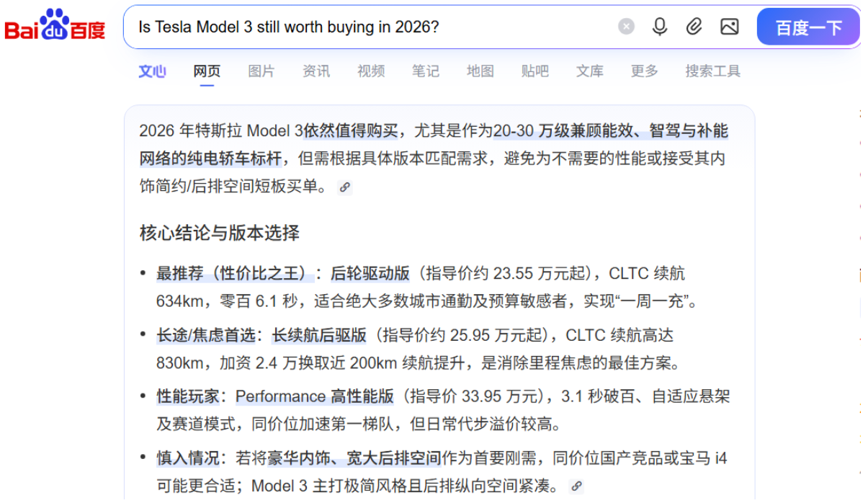868x503 pixels.
Task: Expand the 更多 menu
Action: tap(645, 71)
